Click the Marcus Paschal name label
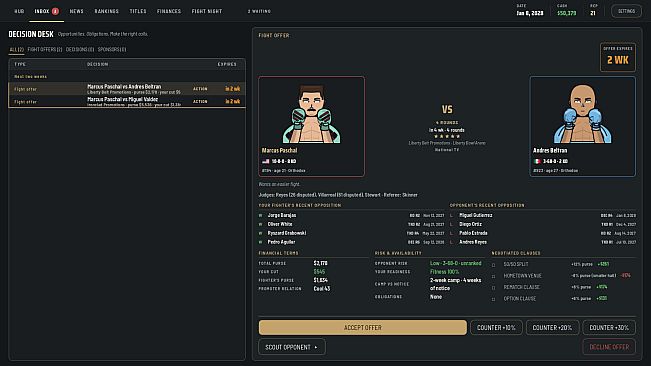 click(279, 150)
